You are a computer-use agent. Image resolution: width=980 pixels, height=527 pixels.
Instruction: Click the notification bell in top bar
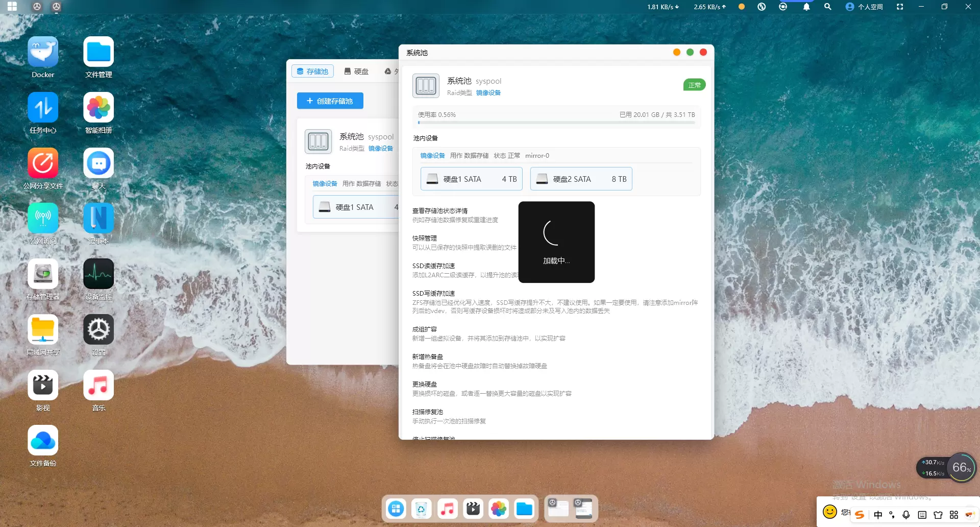806,7
